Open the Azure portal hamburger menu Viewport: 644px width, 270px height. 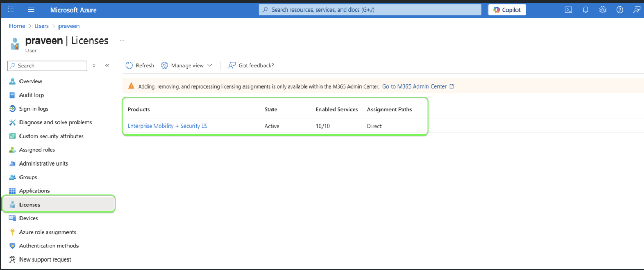point(31,10)
